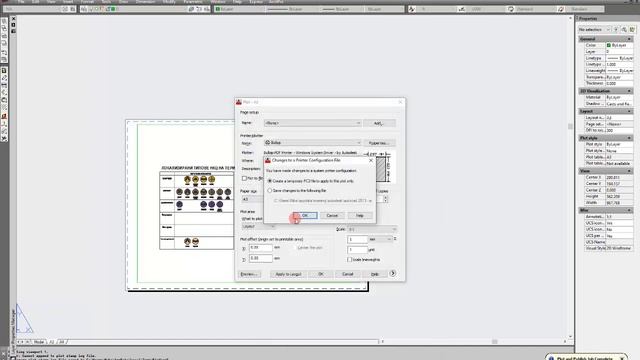
Task: Click the Layer States Manager icon
Action: point(207,9)
